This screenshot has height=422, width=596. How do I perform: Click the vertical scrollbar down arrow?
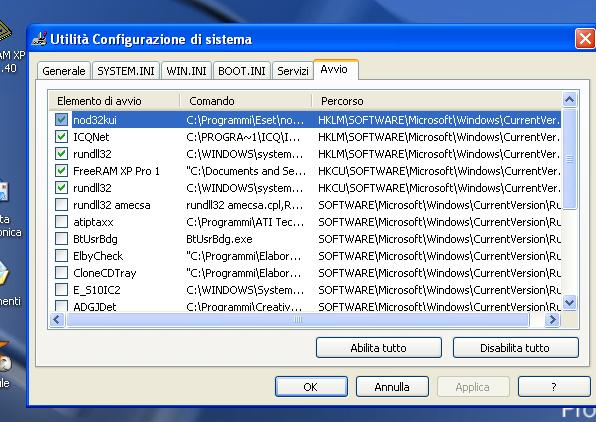tap(569, 303)
